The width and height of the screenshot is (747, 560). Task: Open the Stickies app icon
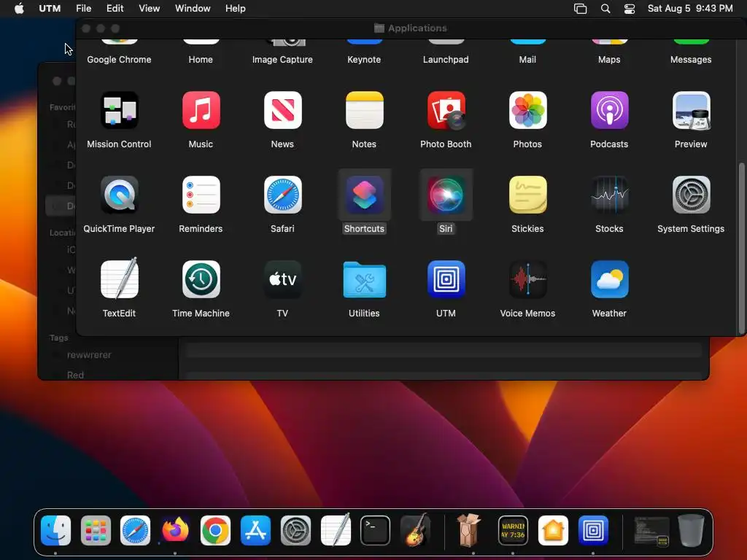pyautogui.click(x=528, y=195)
